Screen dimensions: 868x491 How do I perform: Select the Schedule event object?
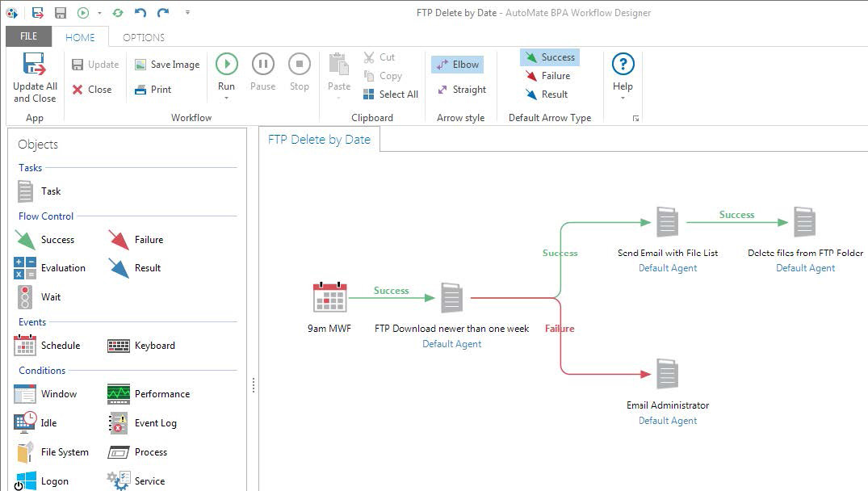click(x=48, y=346)
